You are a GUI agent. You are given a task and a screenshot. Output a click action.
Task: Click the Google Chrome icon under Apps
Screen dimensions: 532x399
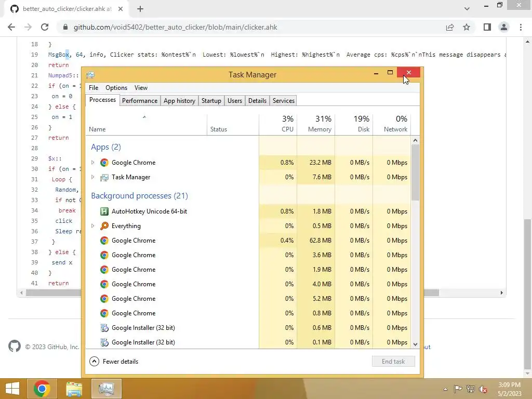[104, 163]
